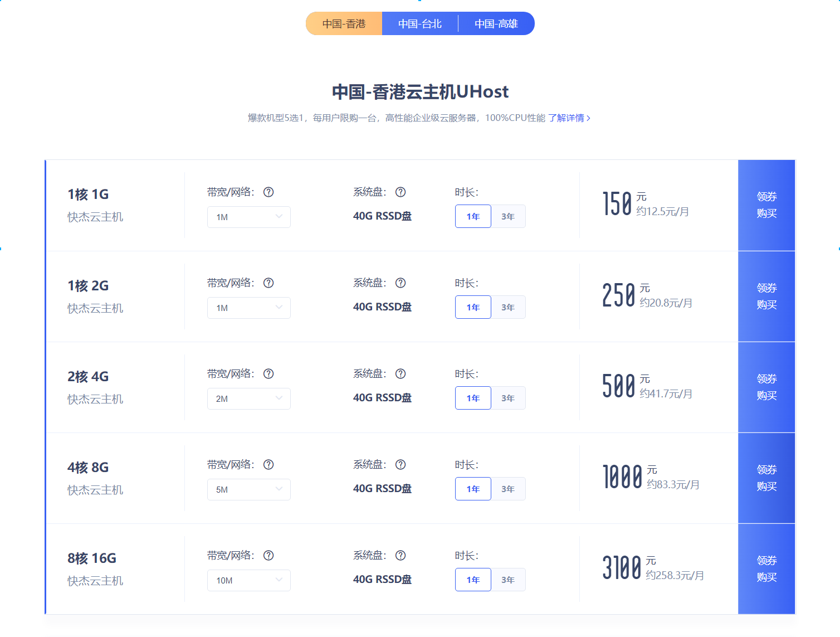Image resolution: width=840 pixels, height=637 pixels.
Task: Click 领券购买 for the 150元 plan
Action: pos(766,205)
